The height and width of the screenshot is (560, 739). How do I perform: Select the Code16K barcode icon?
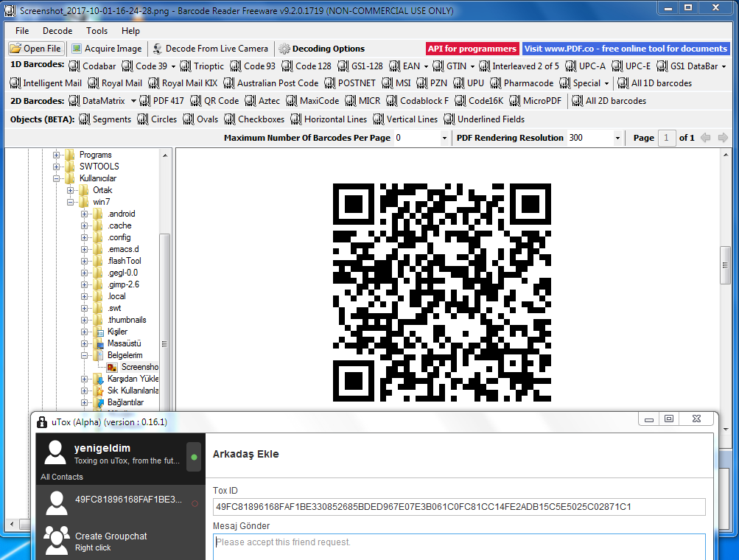460,101
